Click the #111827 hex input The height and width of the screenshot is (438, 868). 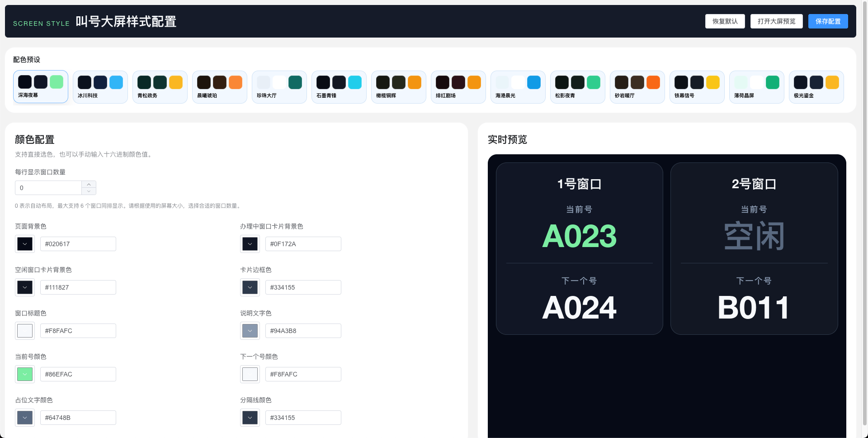(78, 287)
